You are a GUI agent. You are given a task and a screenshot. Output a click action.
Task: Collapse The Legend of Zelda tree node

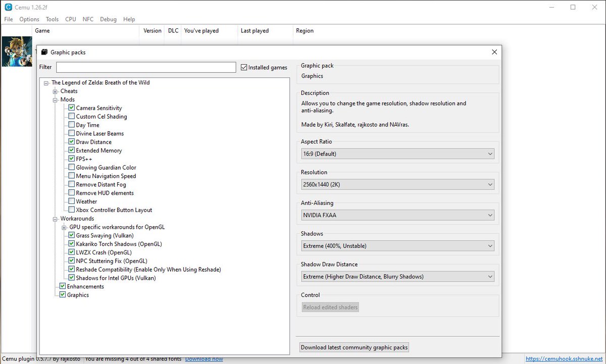(46, 83)
